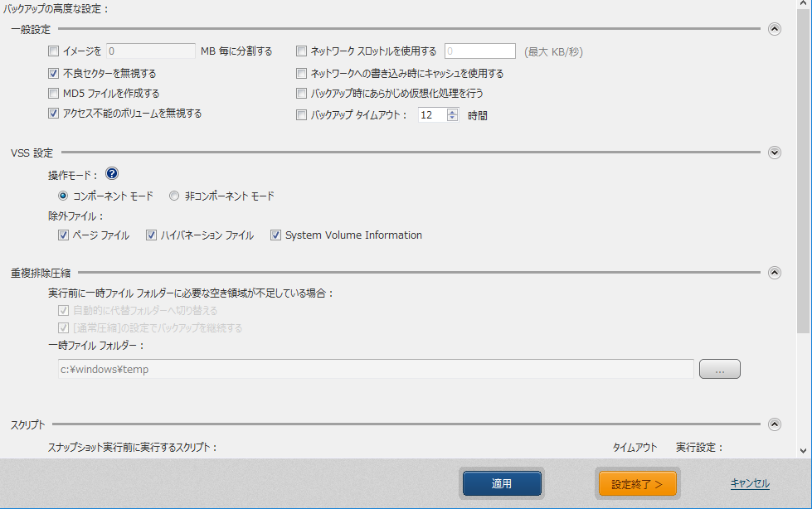Click the 設定終了 button

click(637, 484)
